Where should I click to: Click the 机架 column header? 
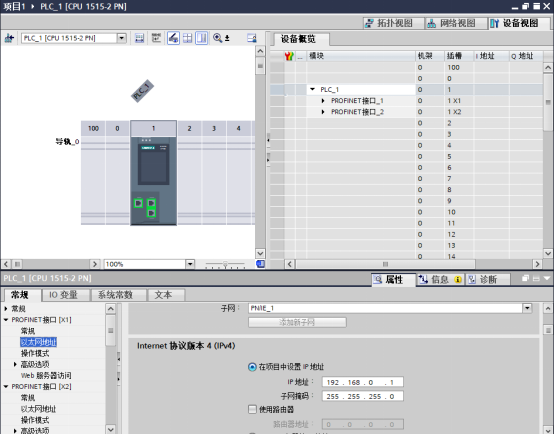[430, 56]
